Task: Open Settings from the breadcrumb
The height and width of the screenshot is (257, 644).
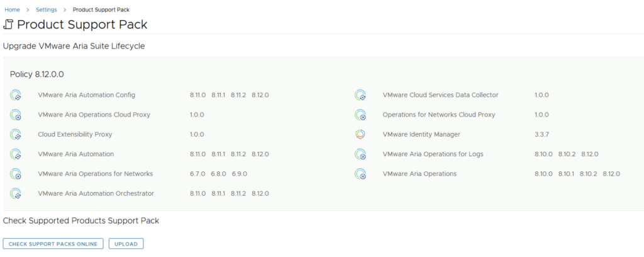Action: 47,9
